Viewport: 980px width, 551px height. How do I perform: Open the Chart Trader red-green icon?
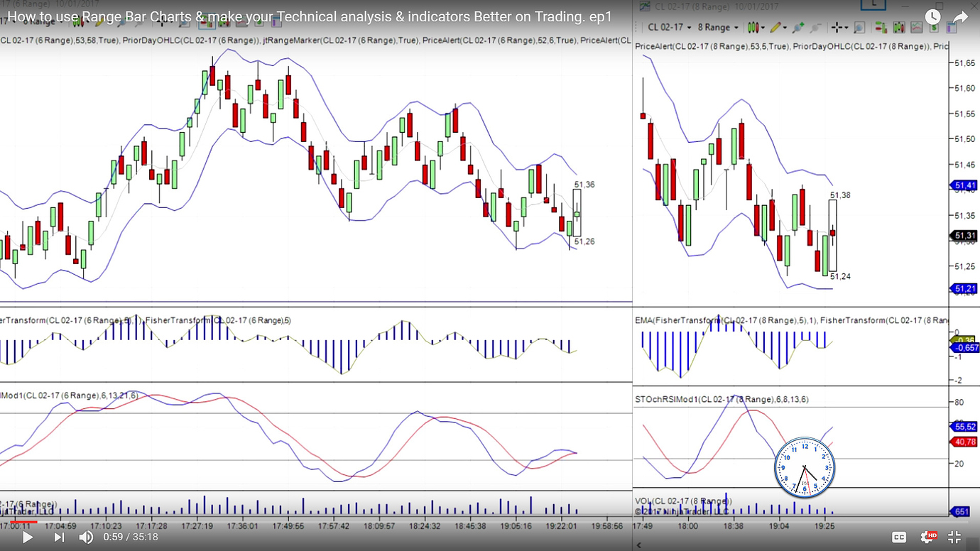click(x=881, y=27)
